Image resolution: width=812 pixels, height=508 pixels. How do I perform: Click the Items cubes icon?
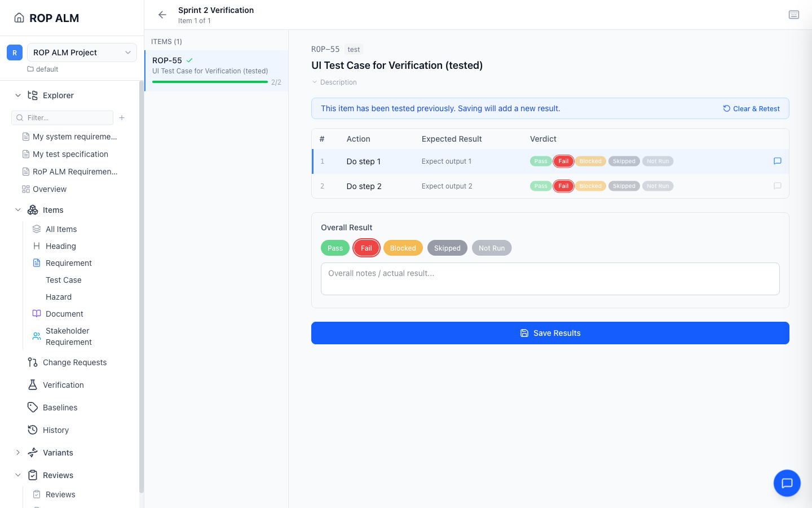[x=33, y=210]
